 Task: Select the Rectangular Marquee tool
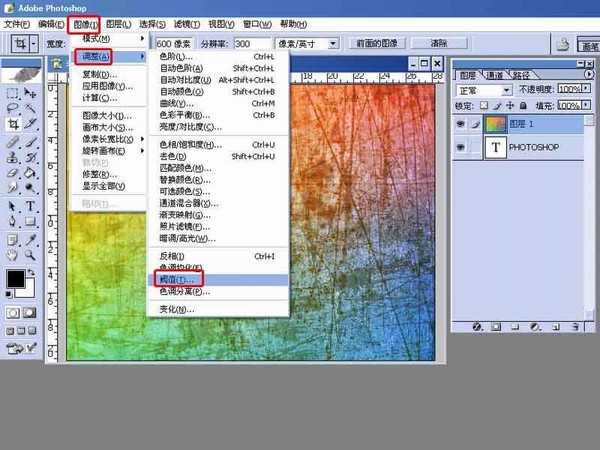point(12,93)
